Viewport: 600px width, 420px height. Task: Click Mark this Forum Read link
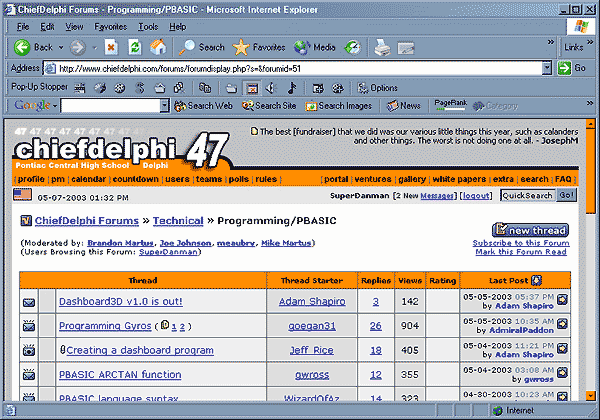(x=521, y=252)
